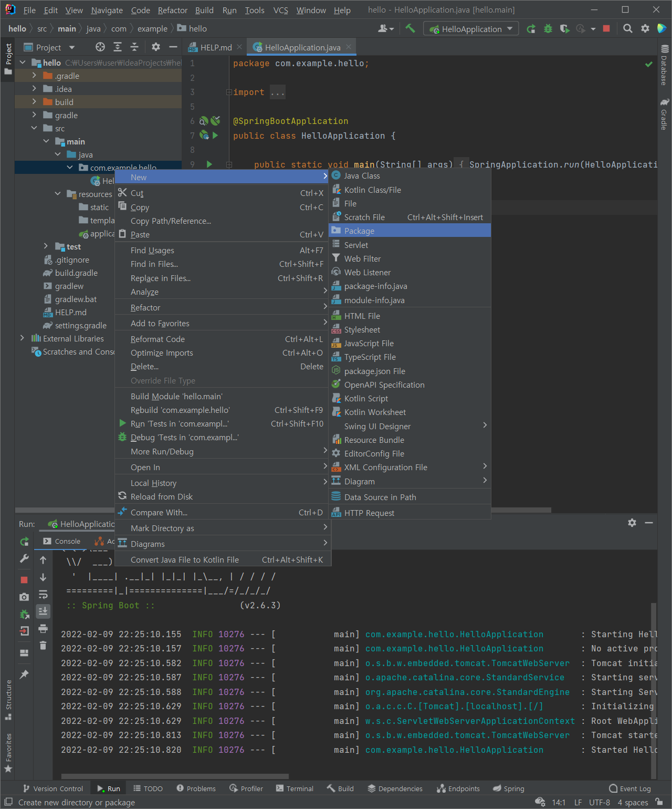Click Down the Stack Trace arrow
The width and height of the screenshot is (672, 809).
tap(43, 577)
